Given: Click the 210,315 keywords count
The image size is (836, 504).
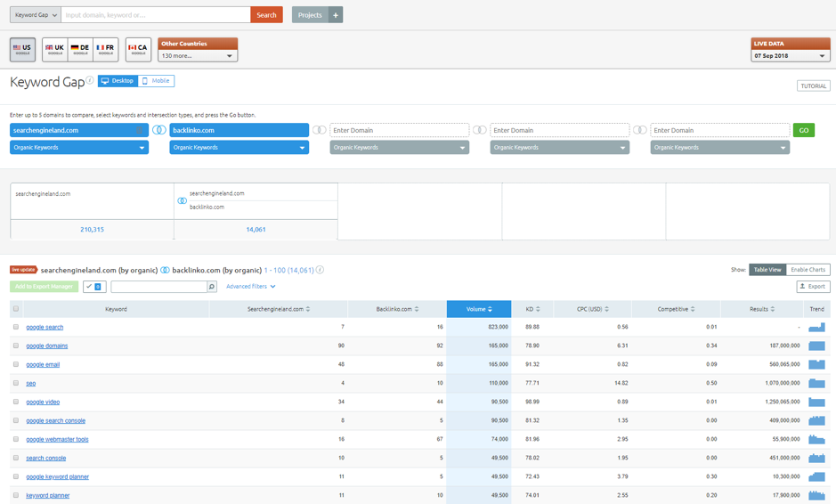Looking at the screenshot, I should 93,230.
